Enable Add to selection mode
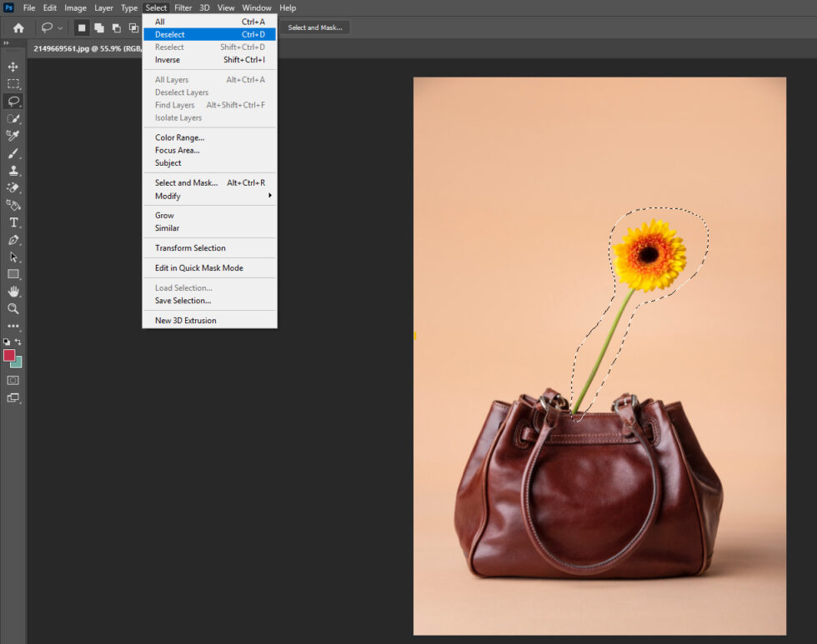817x644 pixels. tap(99, 27)
